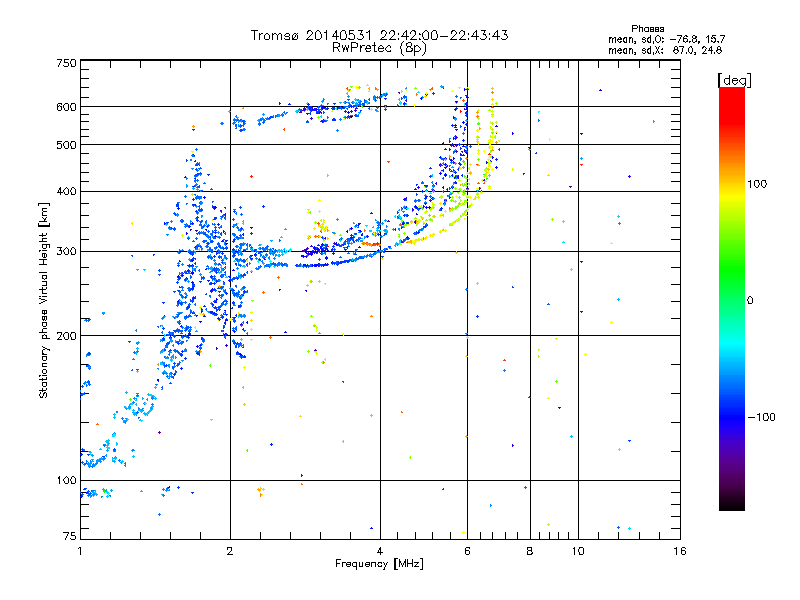Click the black bottom of the colorbar
This screenshot has height=600, width=800.
pos(732,503)
